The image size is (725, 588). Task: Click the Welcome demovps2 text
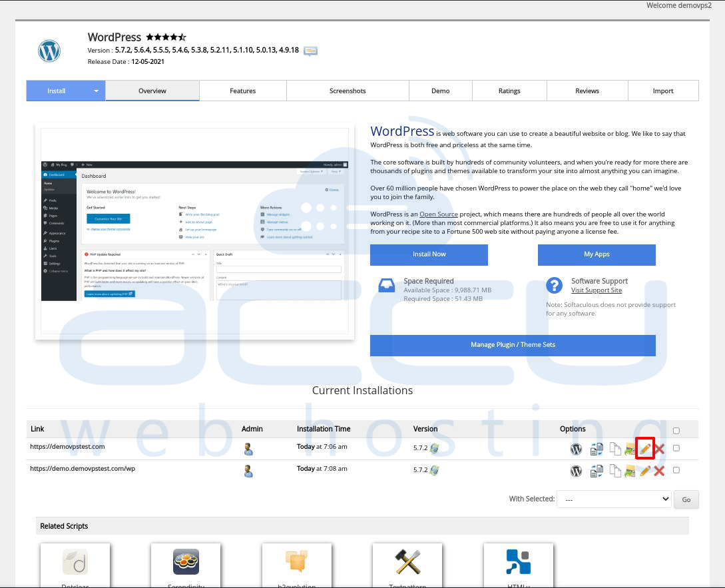click(679, 5)
